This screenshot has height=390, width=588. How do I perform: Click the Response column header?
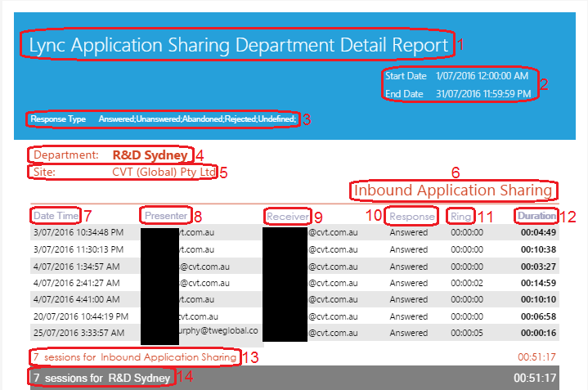[411, 217]
